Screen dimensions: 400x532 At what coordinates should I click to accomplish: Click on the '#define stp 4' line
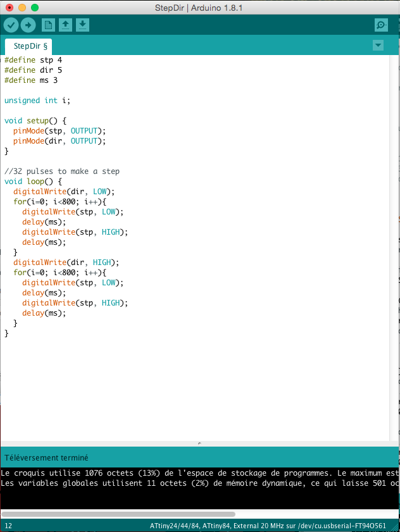33,60
